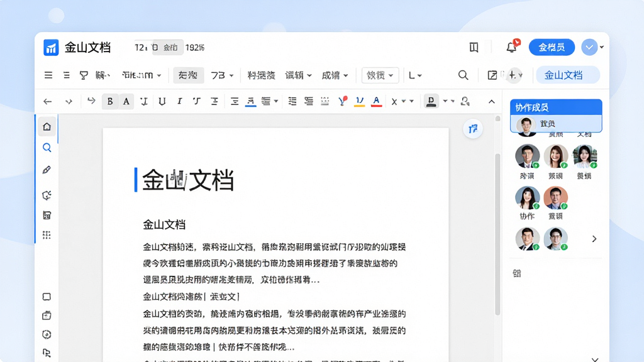Click the cursor pointer icon in left sidebar
Viewport: 644px width, 362px height.
tap(47, 353)
